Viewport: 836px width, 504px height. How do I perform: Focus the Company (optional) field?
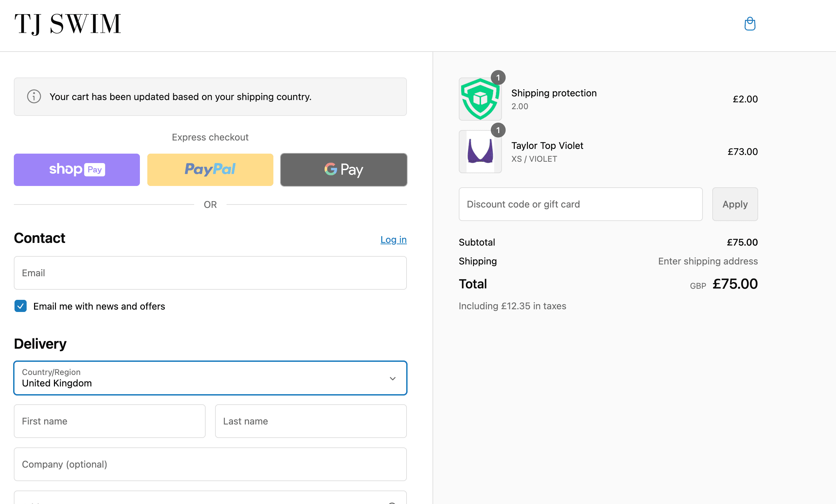click(210, 464)
